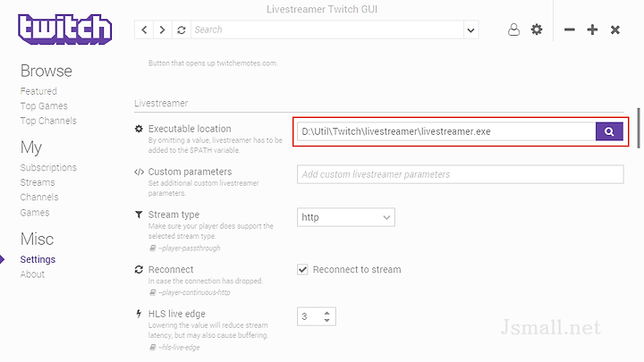The width and height of the screenshot is (644, 362).
Task: Click the refresh icon beside Reconnect
Action: (x=139, y=269)
